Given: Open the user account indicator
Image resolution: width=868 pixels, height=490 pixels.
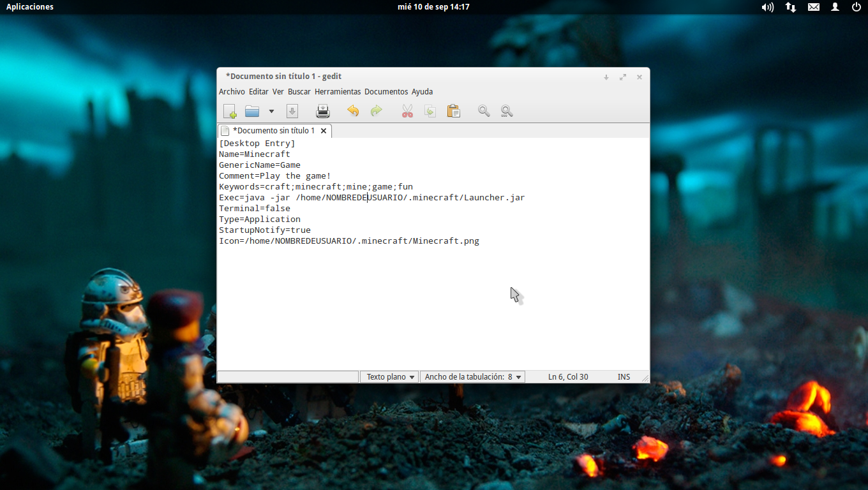Looking at the screenshot, I should point(835,7).
